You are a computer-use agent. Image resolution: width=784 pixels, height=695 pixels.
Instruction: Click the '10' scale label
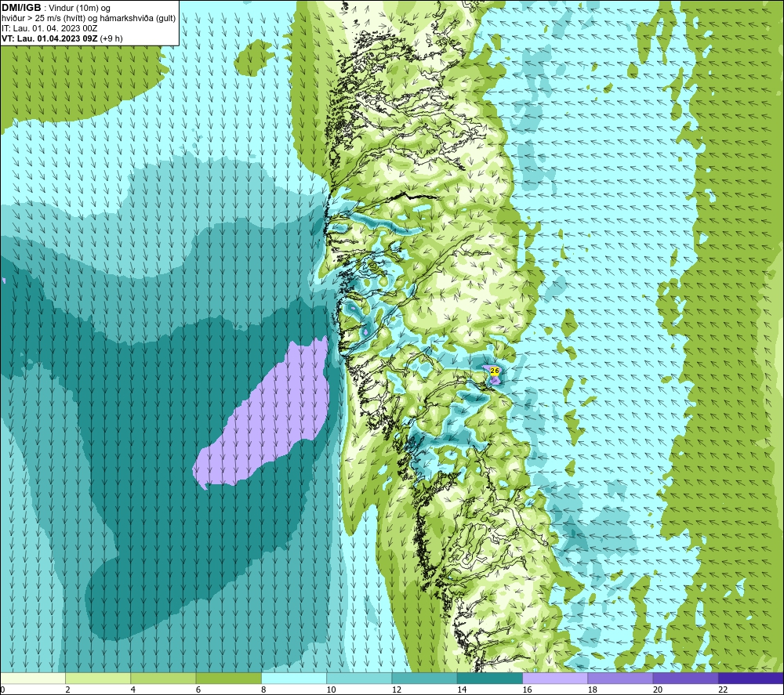coord(331,690)
